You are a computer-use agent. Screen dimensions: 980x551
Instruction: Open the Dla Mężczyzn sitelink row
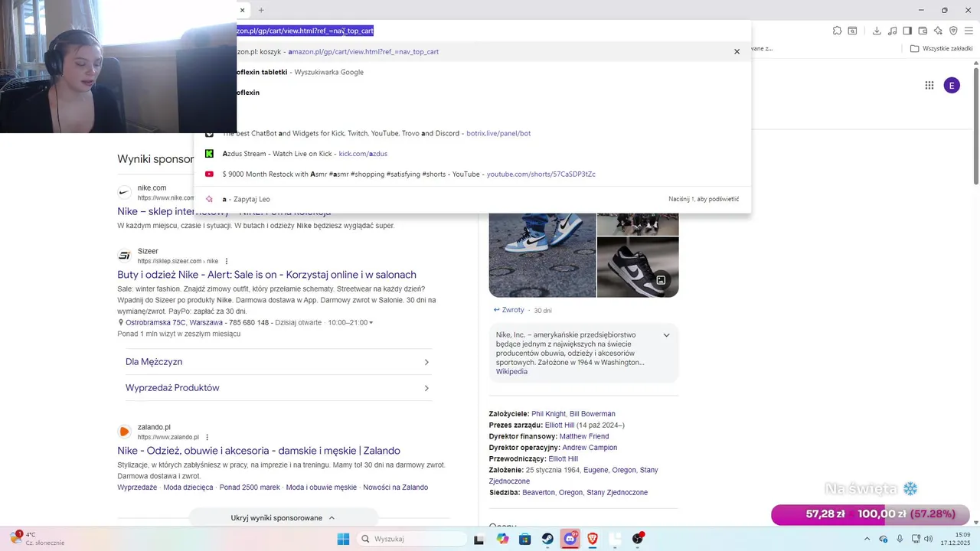[x=279, y=362]
